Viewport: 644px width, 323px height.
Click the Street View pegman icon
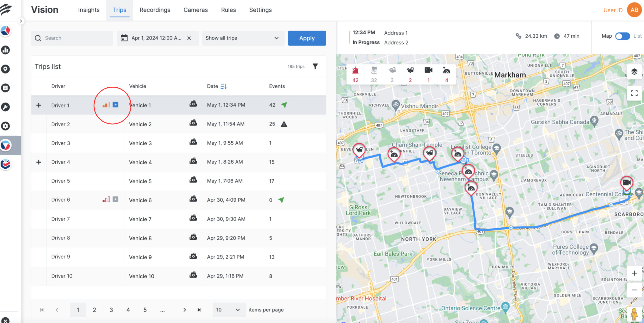coord(634,314)
